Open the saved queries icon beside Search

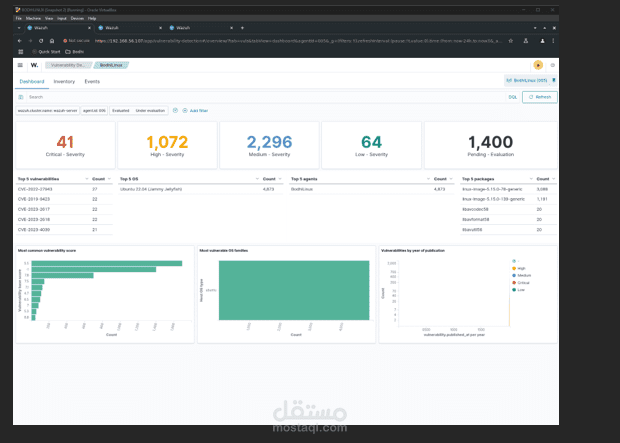[21, 97]
